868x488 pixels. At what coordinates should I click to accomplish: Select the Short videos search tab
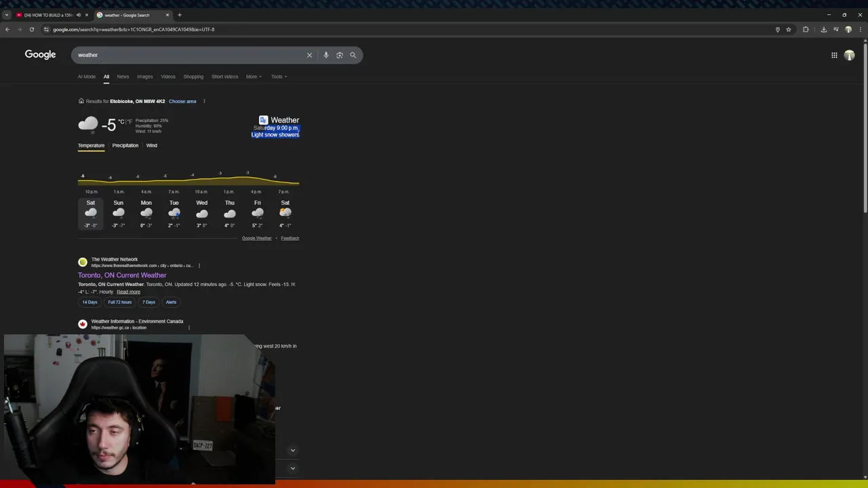(x=224, y=77)
